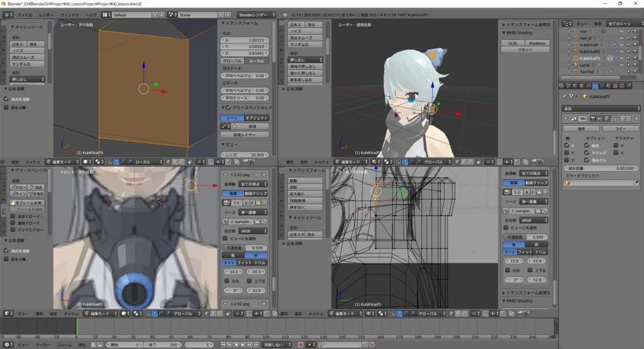The image size is (644, 349).
Task: Open the Material tab in Properties editor
Action: coord(608,86)
